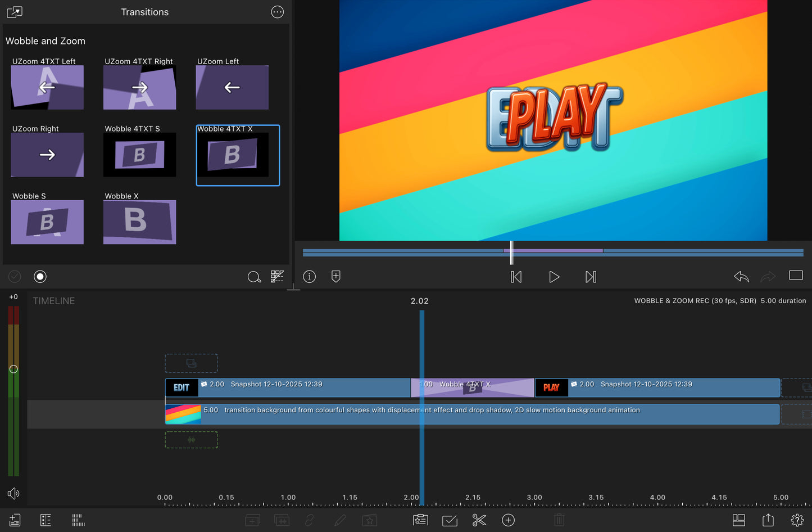Switch to the Transitions panel header
The width and height of the screenshot is (812, 532).
click(144, 12)
